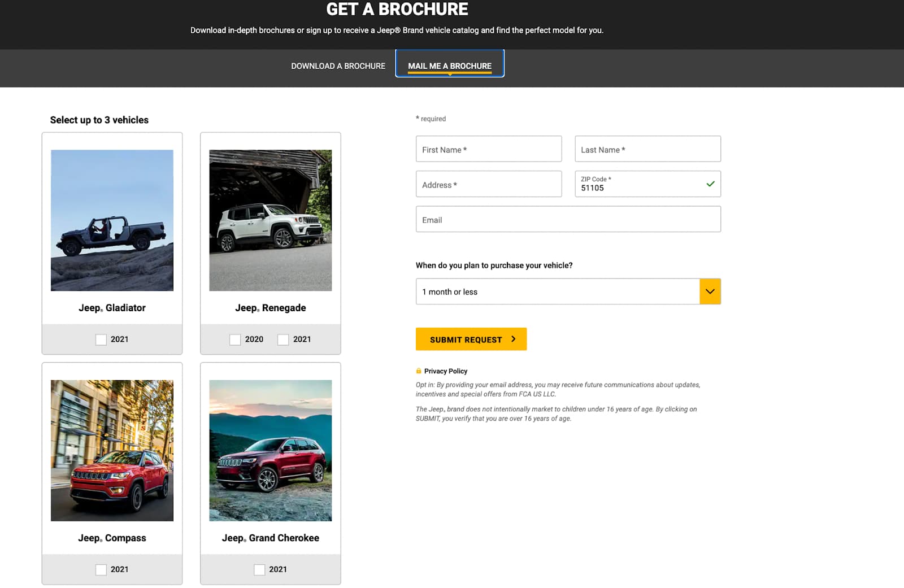Open the 'When do you plan to purchase' dropdown
Viewport: 904px width, 588px height.
[x=565, y=291]
